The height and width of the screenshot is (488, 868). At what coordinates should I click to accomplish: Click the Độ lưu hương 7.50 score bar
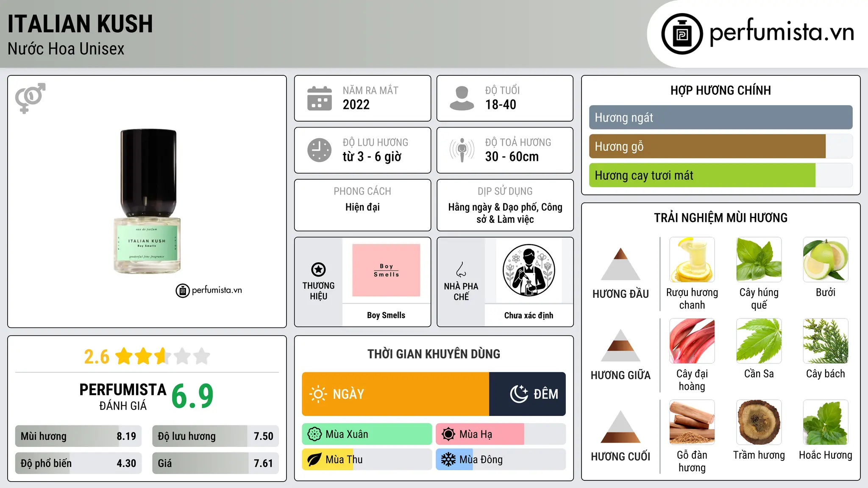coord(215,436)
